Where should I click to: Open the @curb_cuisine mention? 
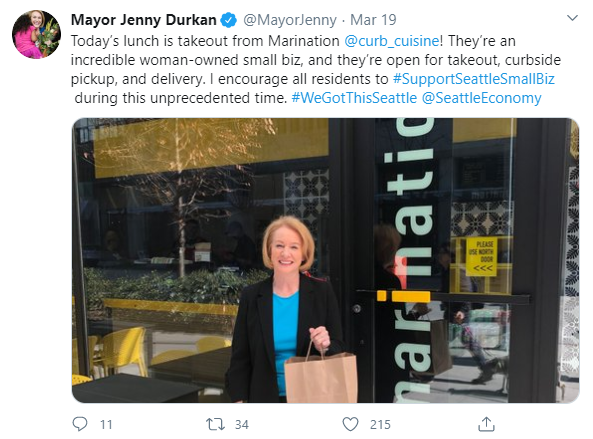[391, 41]
